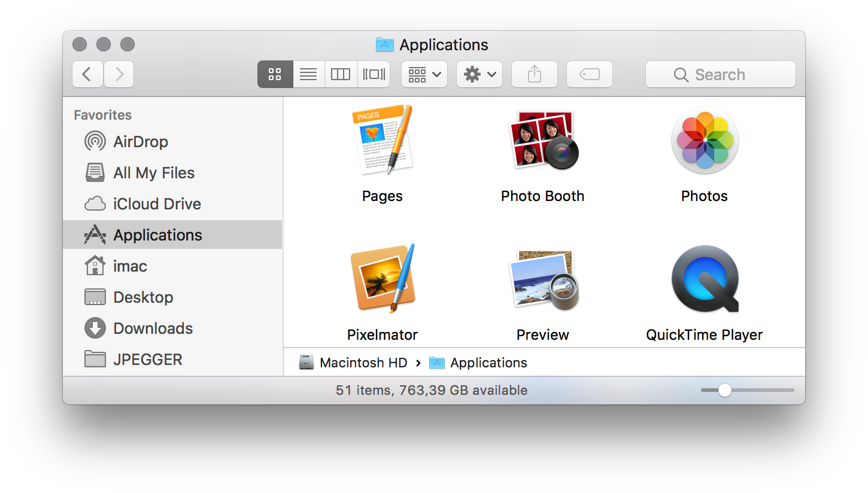Select the QuickTime Player app icon

(705, 279)
